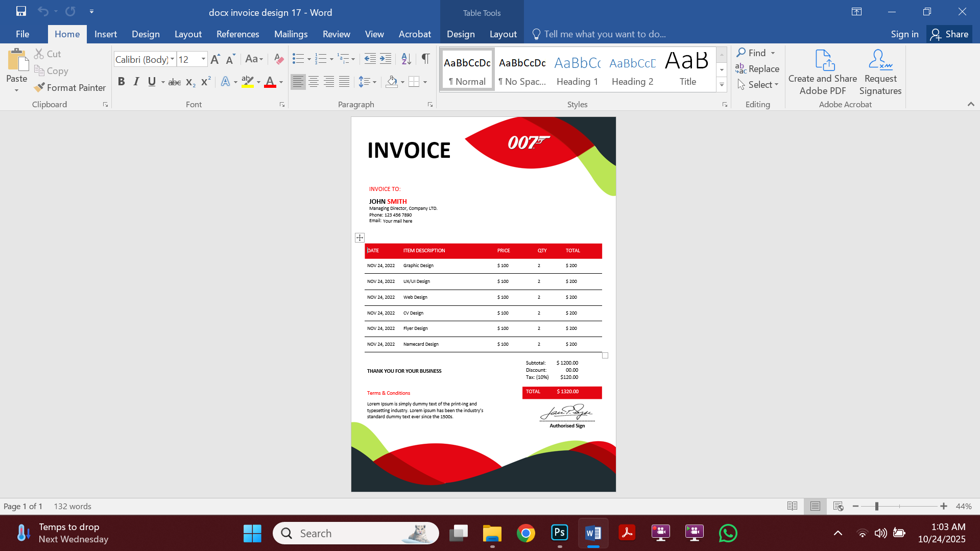
Task: Apply subscript formatting
Action: tap(190, 82)
